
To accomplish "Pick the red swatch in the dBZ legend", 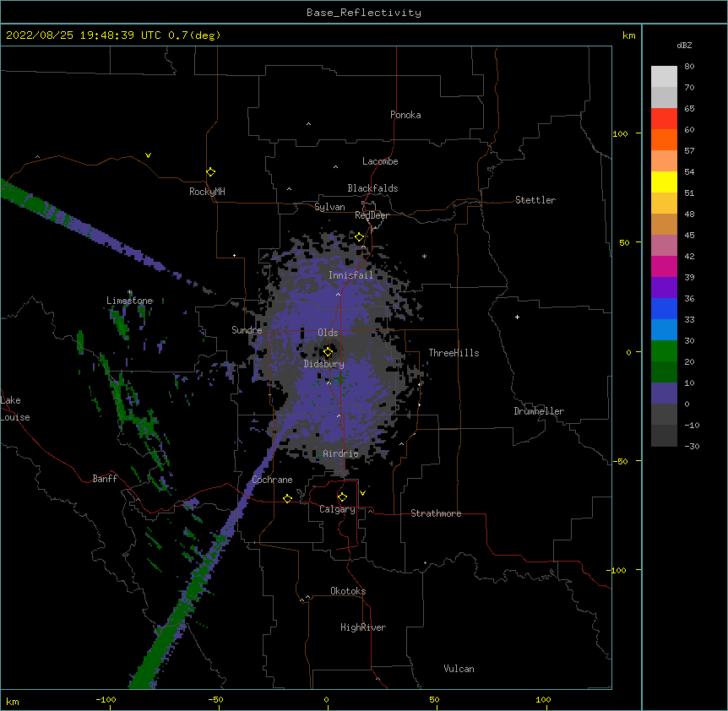I will tap(664, 118).
